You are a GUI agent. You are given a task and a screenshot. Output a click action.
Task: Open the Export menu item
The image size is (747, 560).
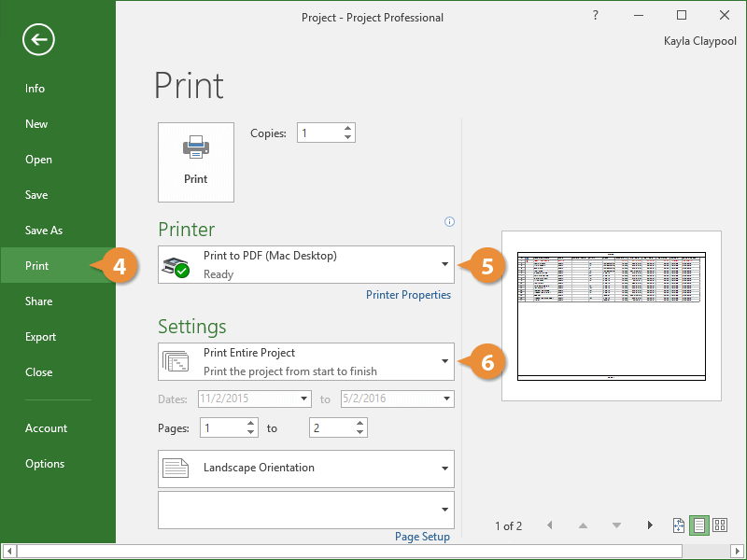40,337
